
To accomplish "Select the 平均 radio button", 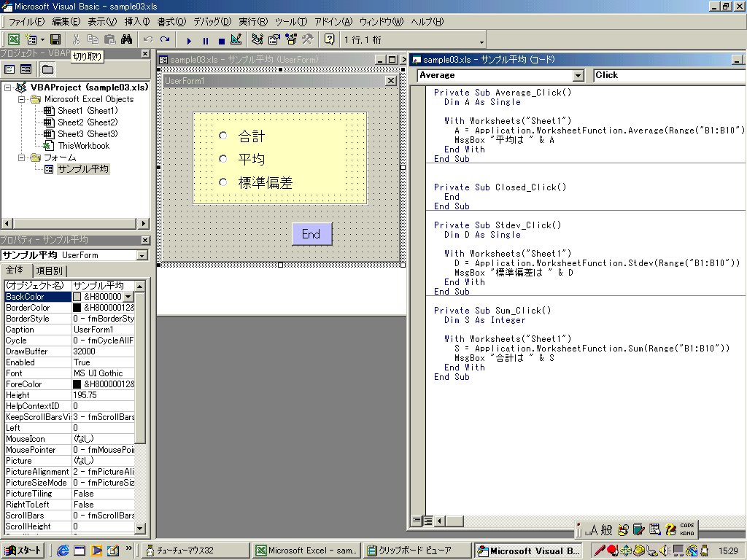I will point(223,159).
